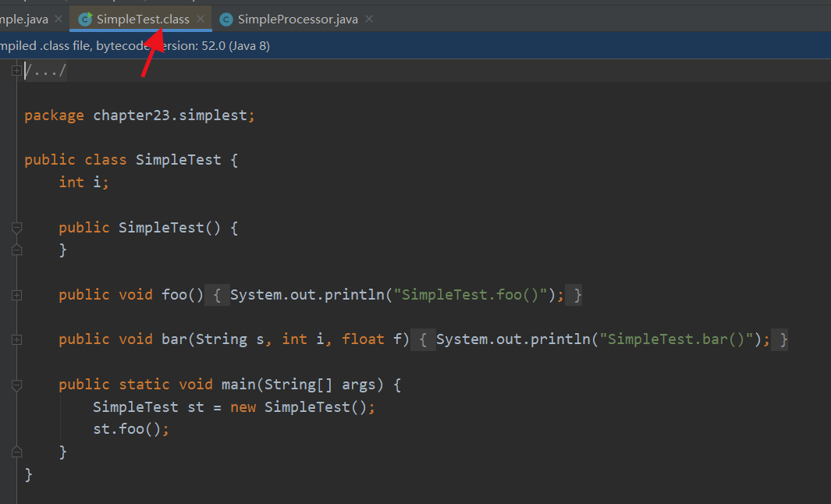Expand the folded foo() method
This screenshot has width=831, height=504.
click(x=16, y=295)
